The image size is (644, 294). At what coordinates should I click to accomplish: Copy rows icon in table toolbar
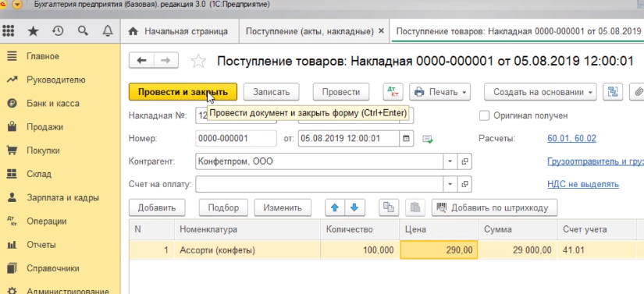[389, 207]
